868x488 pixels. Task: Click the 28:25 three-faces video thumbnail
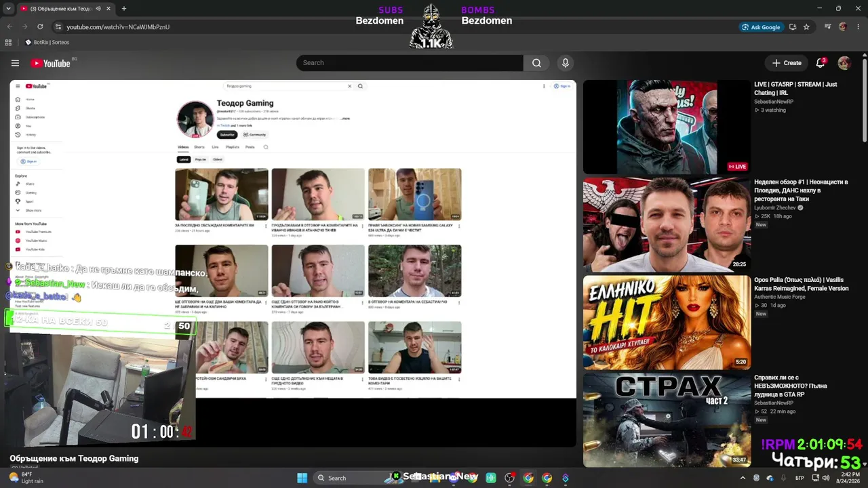pyautogui.click(x=667, y=225)
